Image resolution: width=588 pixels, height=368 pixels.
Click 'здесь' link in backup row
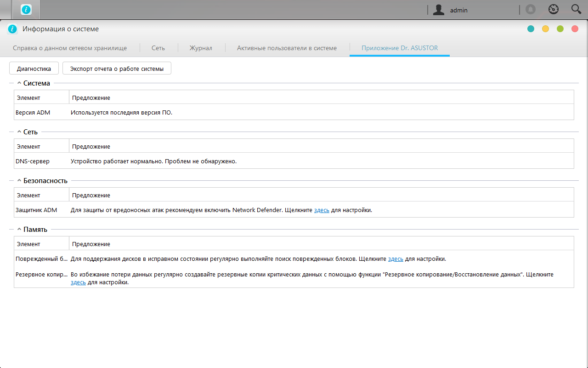click(78, 282)
